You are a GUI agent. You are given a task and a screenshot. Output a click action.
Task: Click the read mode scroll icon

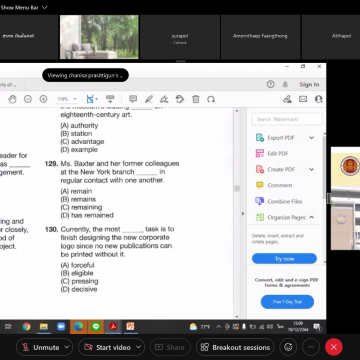(x=110, y=99)
